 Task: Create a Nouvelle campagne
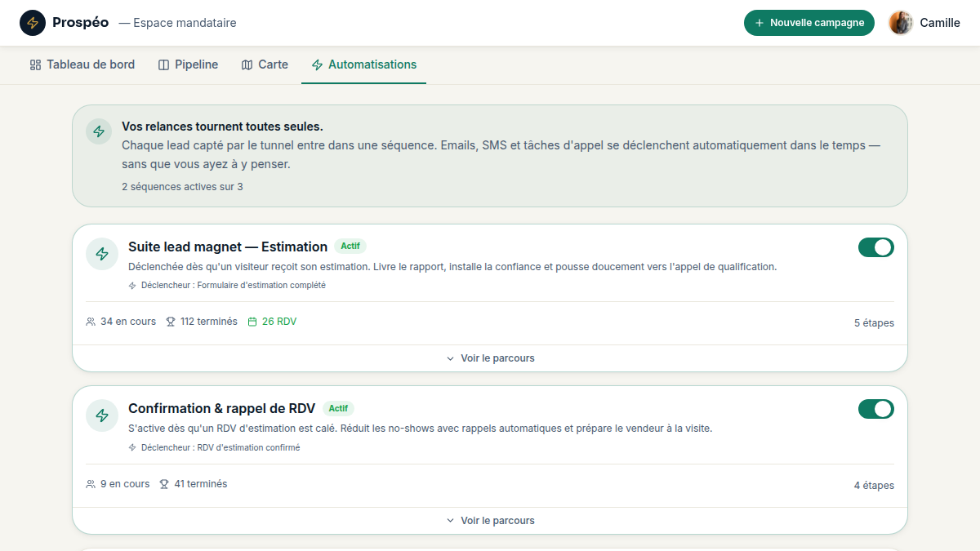click(809, 23)
